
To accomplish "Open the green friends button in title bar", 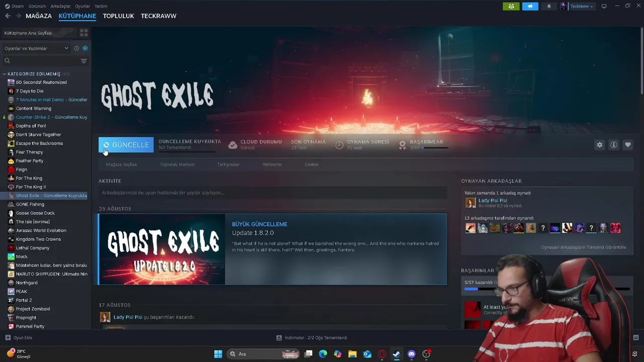I will click(x=511, y=6).
